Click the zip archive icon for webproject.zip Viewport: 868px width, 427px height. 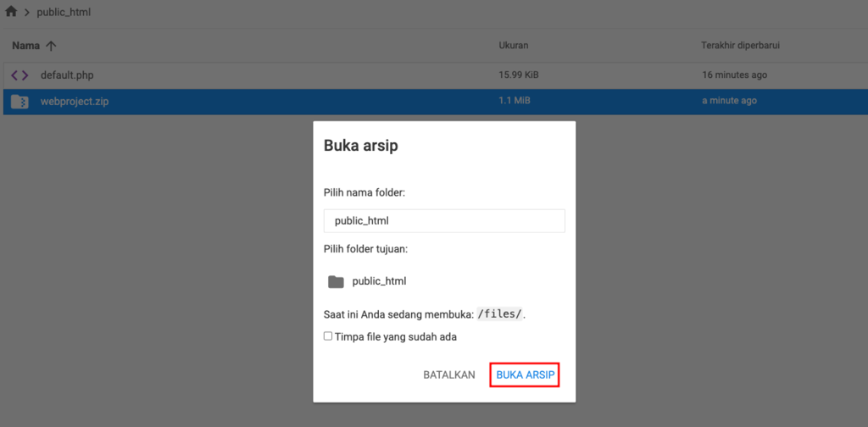20,101
